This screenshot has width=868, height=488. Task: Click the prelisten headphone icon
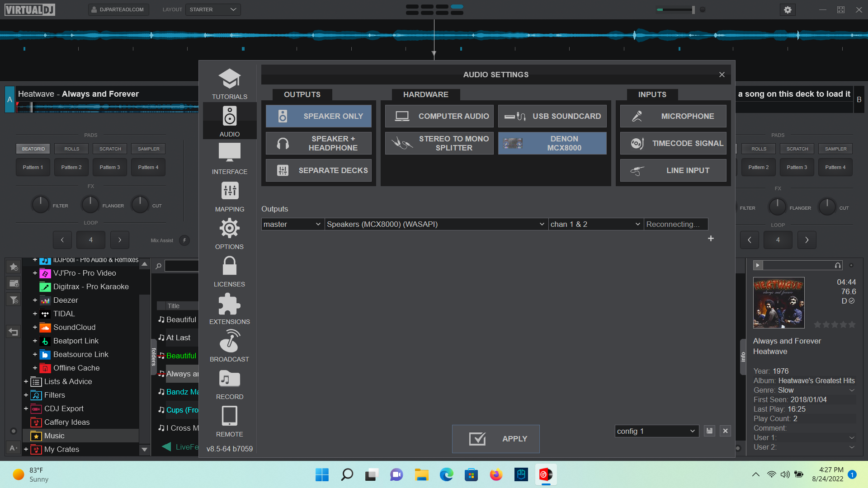tap(838, 265)
